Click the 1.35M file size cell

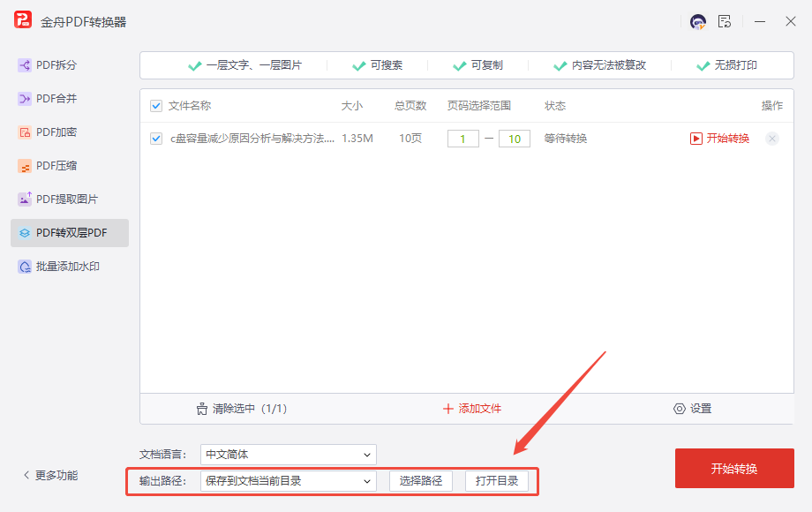pos(357,139)
